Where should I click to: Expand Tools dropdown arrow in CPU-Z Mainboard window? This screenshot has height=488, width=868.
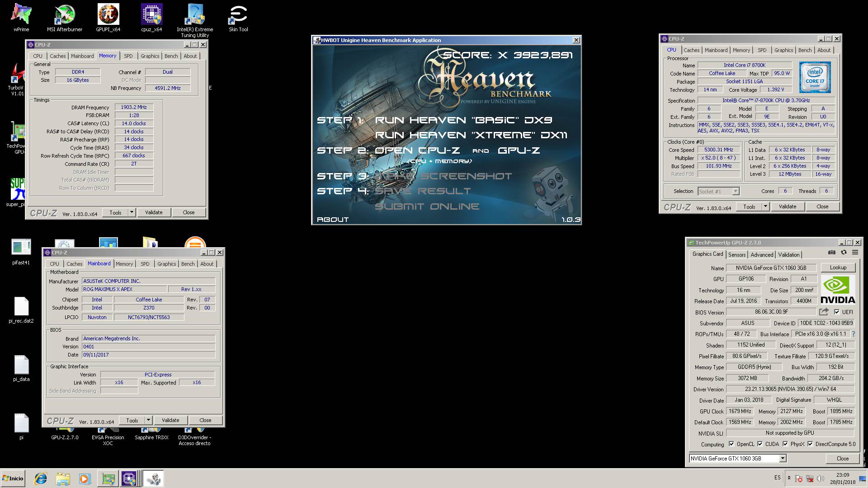(x=148, y=420)
